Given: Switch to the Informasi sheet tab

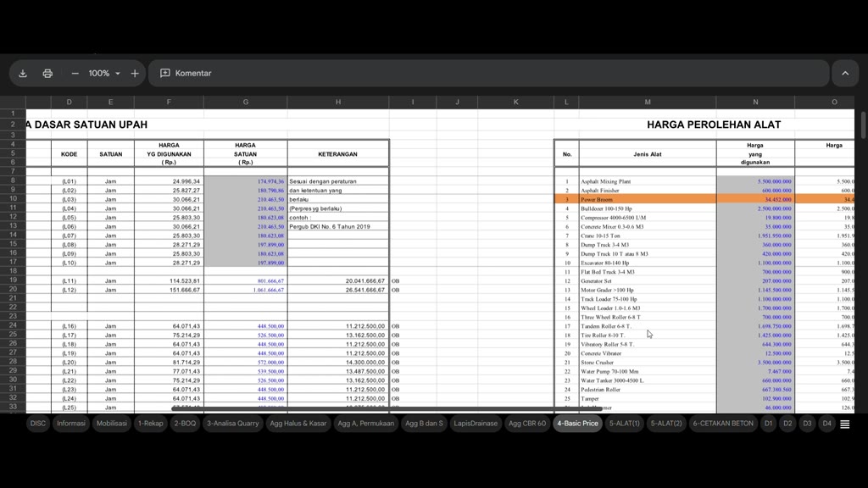Looking at the screenshot, I should tap(71, 424).
